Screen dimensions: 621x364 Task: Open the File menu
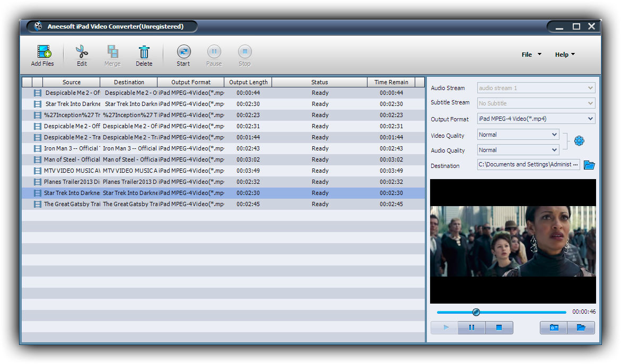(x=531, y=55)
